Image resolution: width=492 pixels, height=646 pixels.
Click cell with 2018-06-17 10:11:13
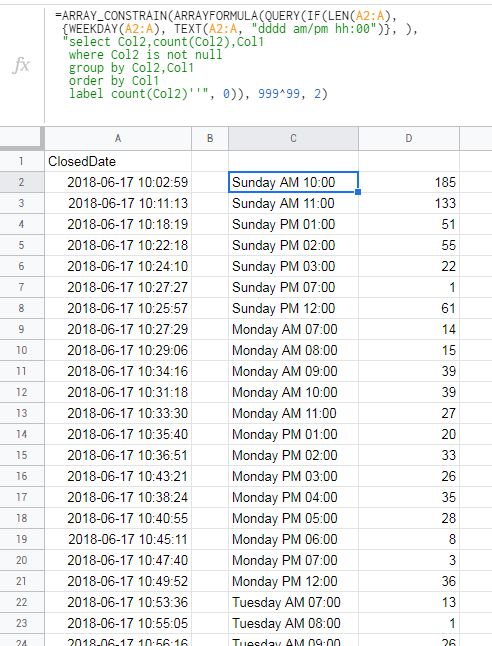click(x=118, y=203)
